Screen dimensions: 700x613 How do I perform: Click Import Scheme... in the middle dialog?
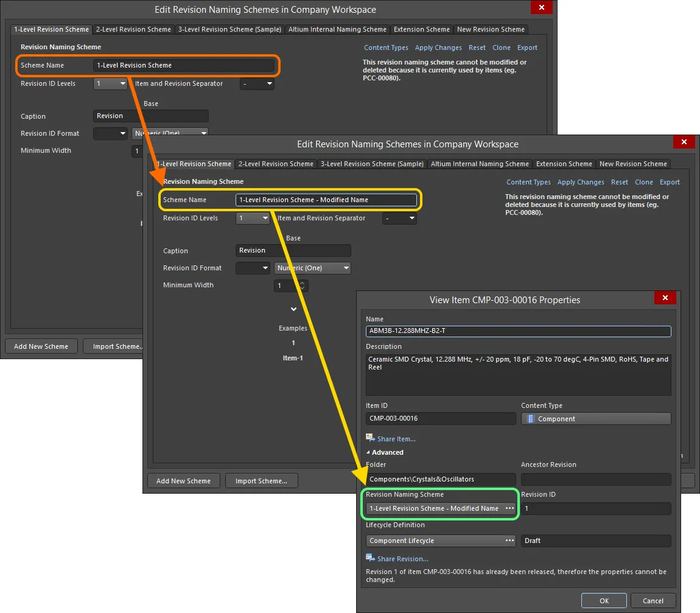click(261, 481)
